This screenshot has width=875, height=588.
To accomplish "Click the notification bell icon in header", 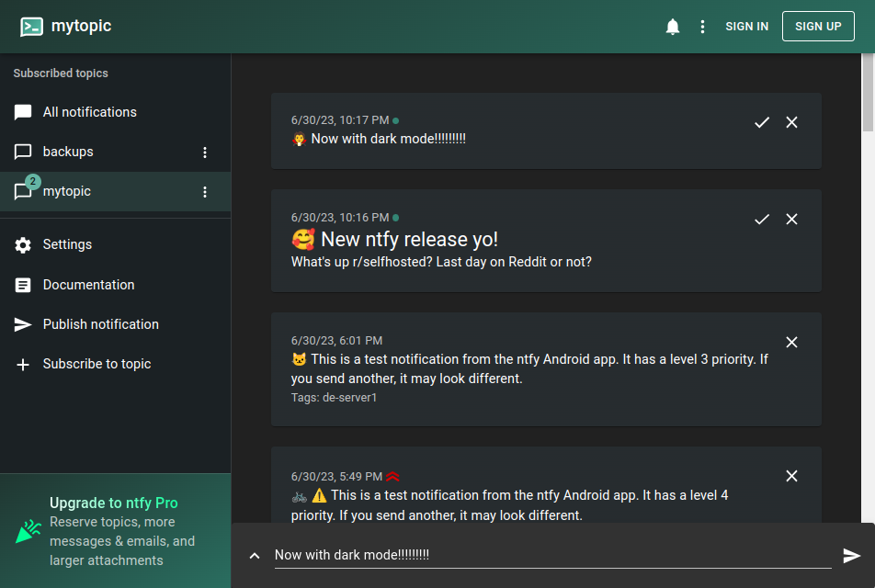I will (673, 27).
